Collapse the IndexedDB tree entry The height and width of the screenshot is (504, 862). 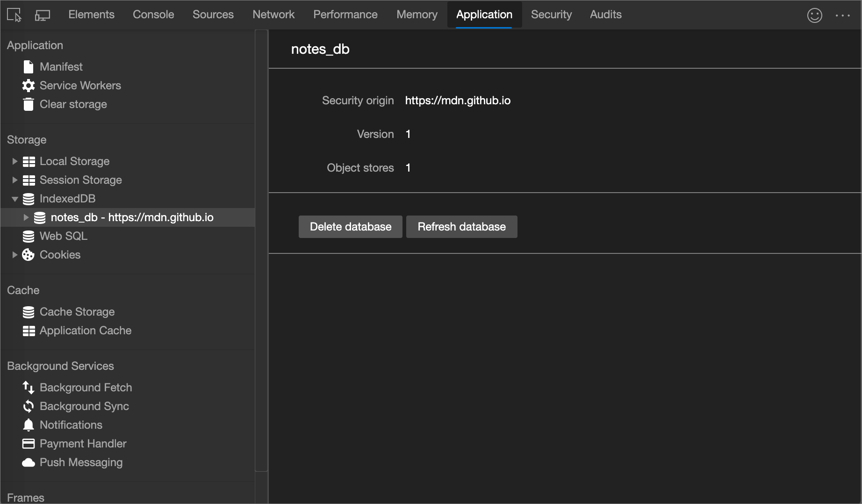(x=14, y=198)
